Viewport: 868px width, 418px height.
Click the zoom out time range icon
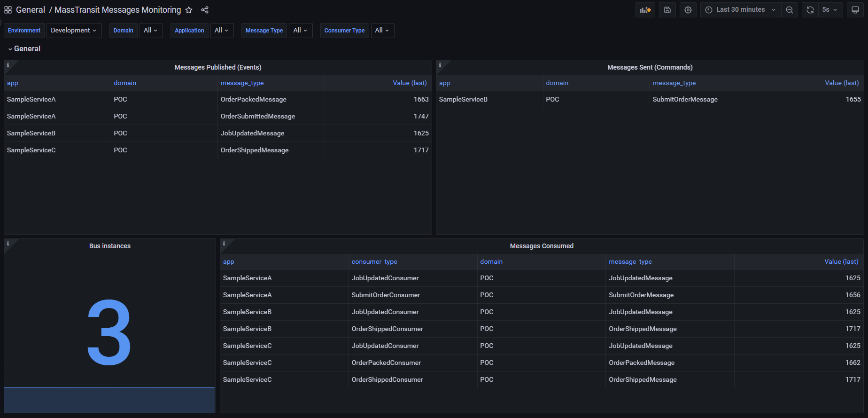(790, 10)
